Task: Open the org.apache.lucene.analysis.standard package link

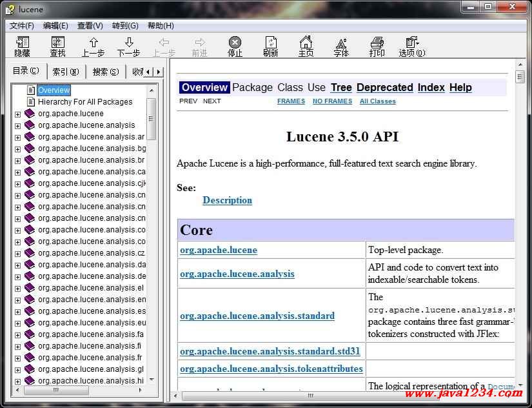Action: point(257,316)
